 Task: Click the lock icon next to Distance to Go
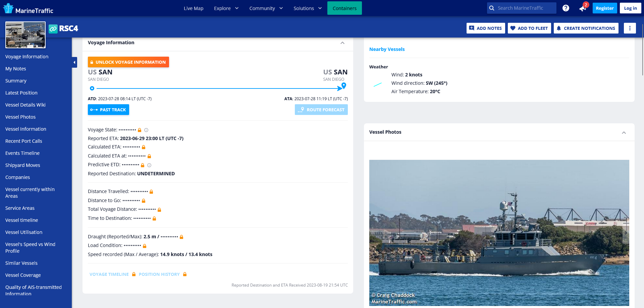point(144,201)
